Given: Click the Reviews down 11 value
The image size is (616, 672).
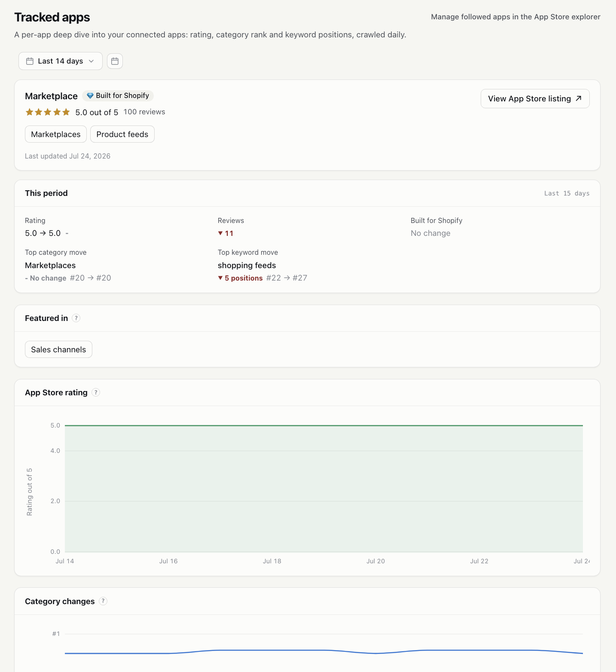Looking at the screenshot, I should 226,233.
